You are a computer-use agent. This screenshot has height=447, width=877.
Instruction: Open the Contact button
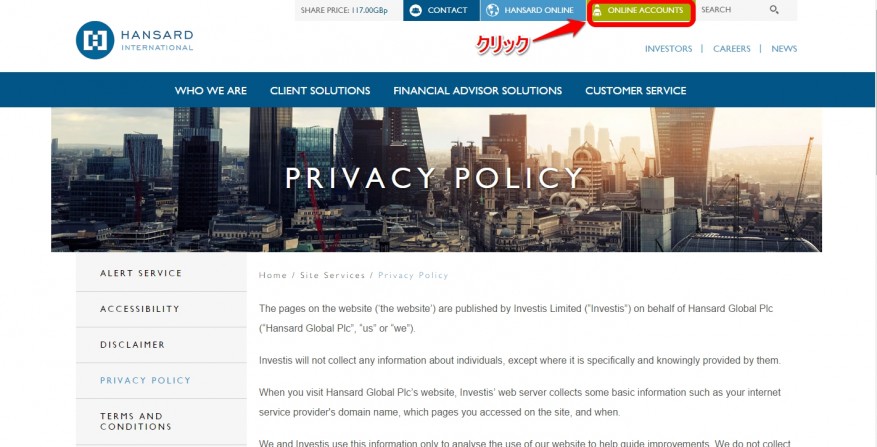pyautogui.click(x=441, y=10)
